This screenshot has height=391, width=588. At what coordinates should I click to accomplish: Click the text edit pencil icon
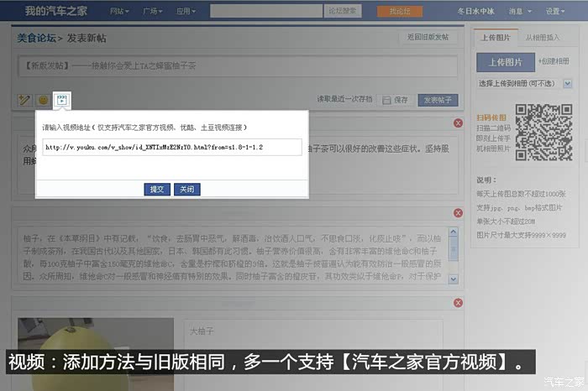(24, 100)
